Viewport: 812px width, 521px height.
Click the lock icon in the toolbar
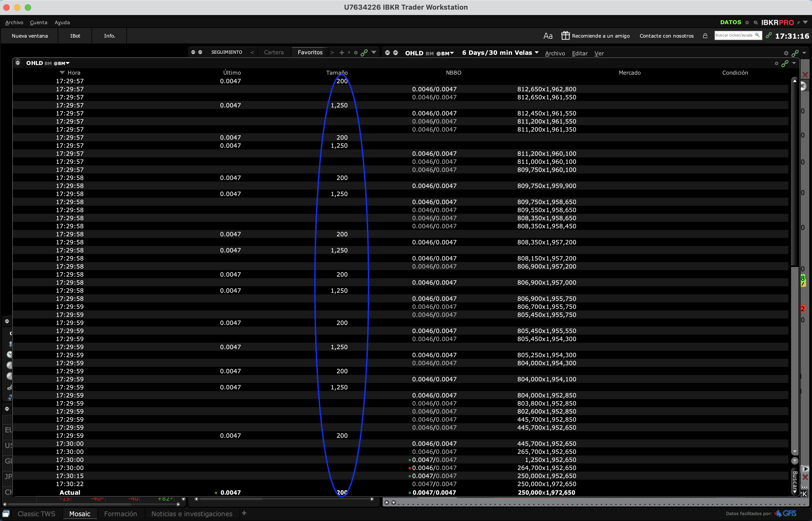point(705,35)
